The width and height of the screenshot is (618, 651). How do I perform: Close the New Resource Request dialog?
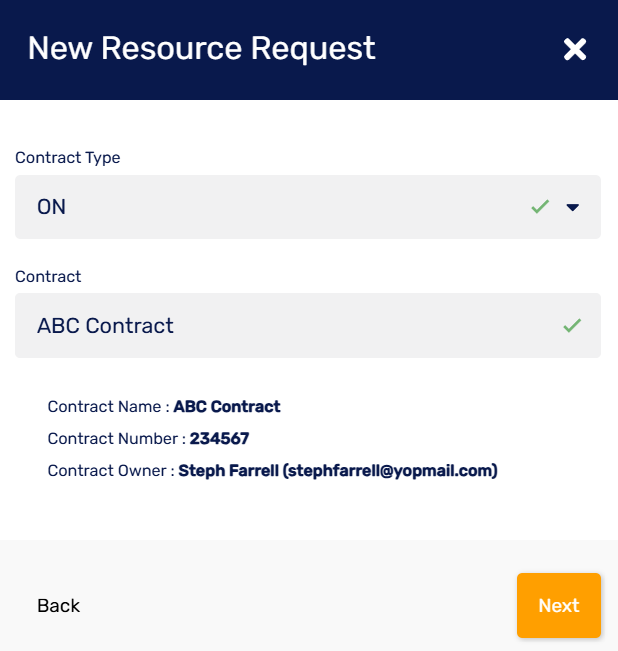click(574, 49)
